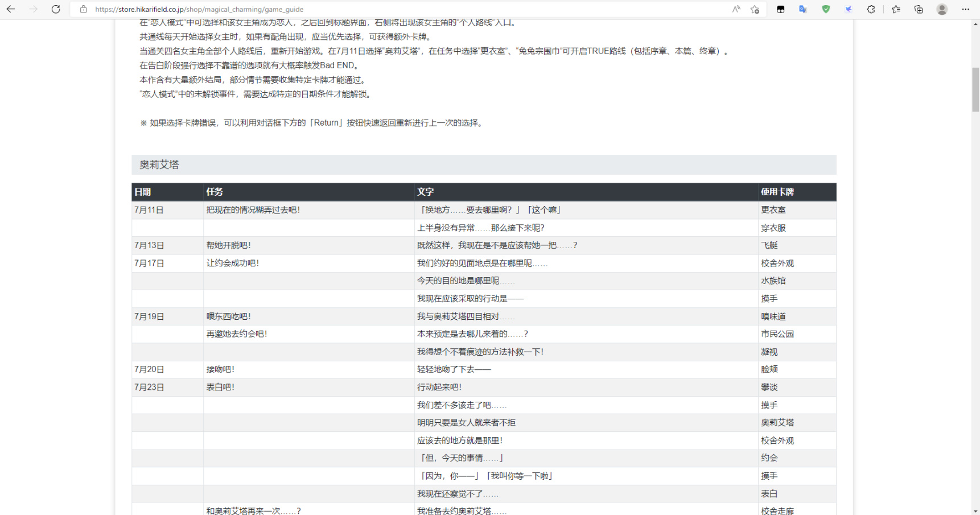
Task: Click the page scrollbar thumb
Action: [975, 89]
